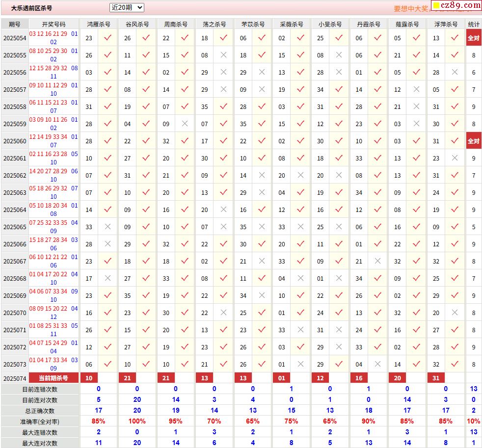Image resolution: width=482 pixels, height=448 pixels.
Task: Click period 2025074 in the current row
Action: (x=15, y=378)
